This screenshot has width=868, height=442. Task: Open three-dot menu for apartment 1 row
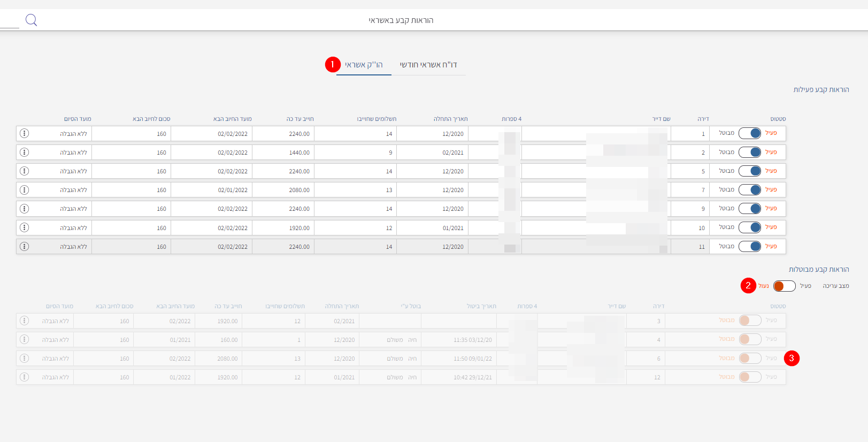tap(24, 133)
